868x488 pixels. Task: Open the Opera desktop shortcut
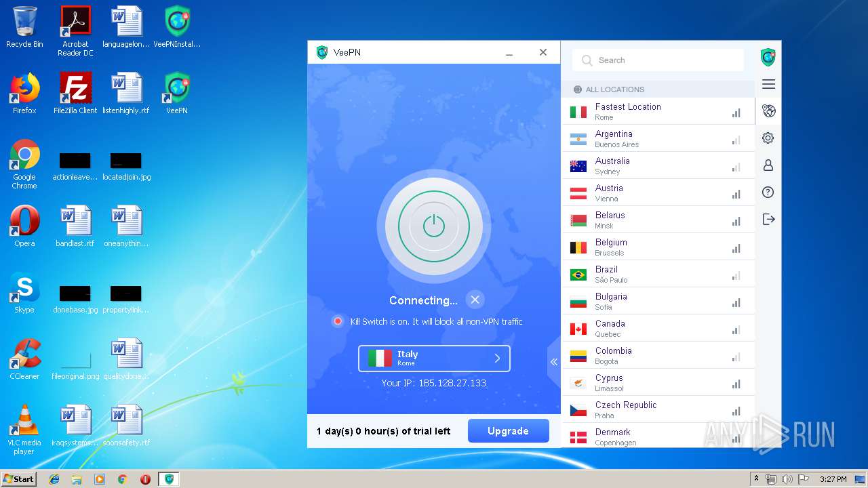point(24,226)
